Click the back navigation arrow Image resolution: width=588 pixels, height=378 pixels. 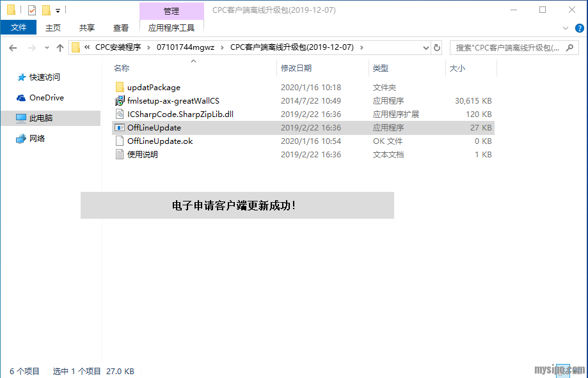(13, 48)
